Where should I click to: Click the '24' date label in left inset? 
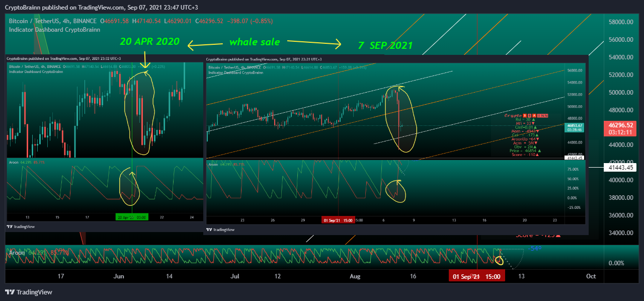192,217
